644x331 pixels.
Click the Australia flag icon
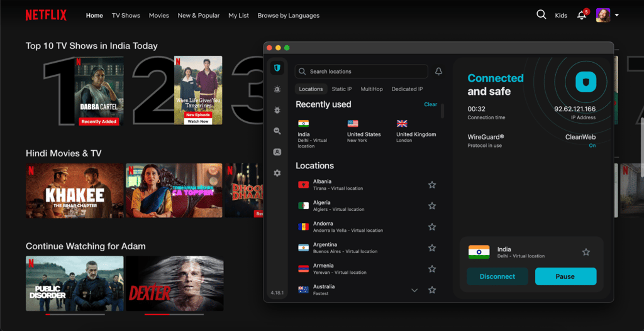tap(304, 290)
